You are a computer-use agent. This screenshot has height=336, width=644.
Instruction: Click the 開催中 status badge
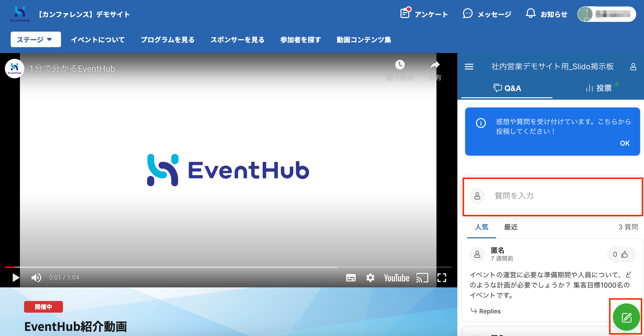click(x=43, y=307)
